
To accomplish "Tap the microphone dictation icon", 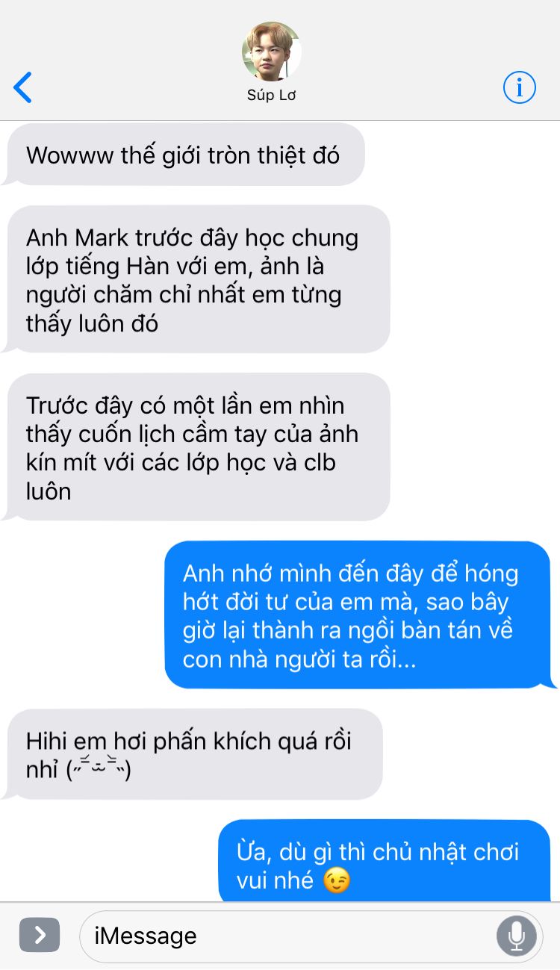I will (x=516, y=935).
